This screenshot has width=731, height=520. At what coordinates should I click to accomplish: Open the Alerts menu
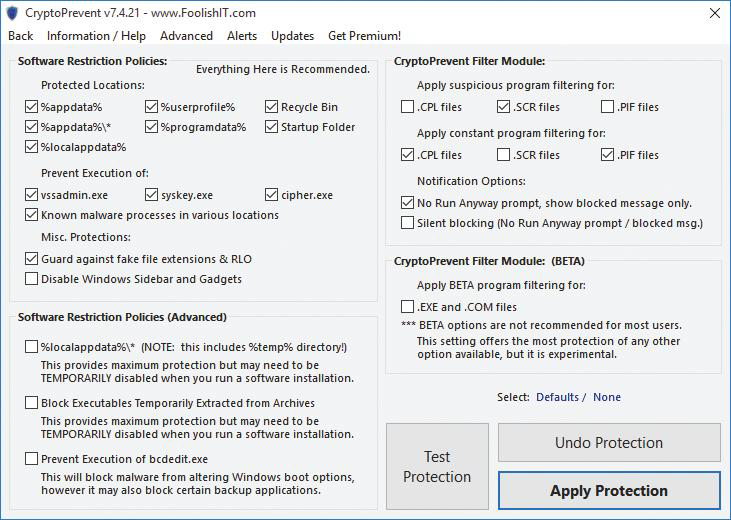242,36
